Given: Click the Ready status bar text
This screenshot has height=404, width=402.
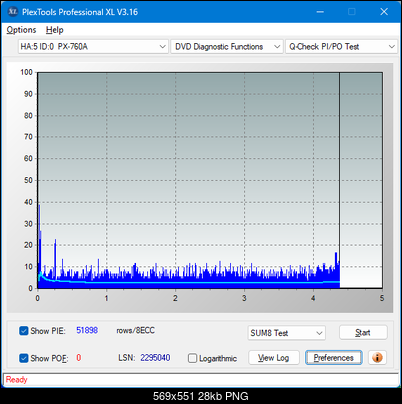Looking at the screenshot, I should 16,379.
